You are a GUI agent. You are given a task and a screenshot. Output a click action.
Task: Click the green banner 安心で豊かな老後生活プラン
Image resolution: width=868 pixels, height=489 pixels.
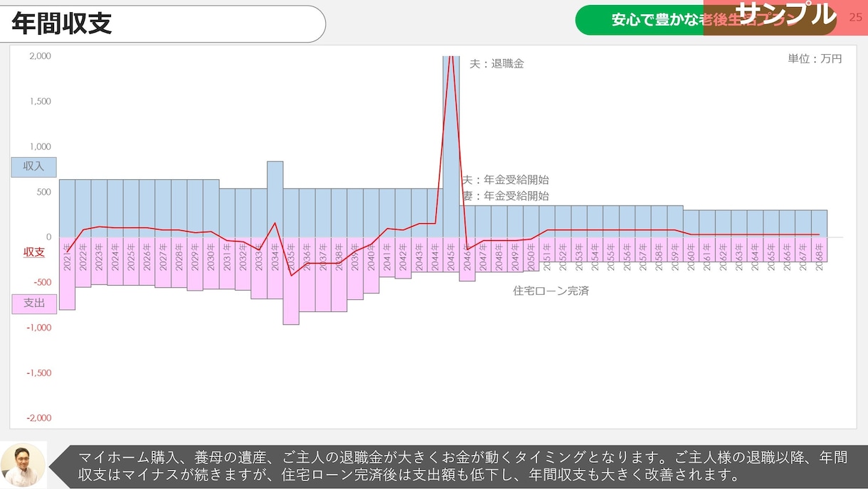[706, 20]
